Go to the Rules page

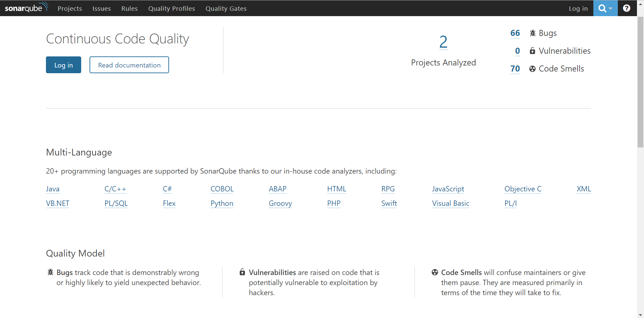click(129, 8)
